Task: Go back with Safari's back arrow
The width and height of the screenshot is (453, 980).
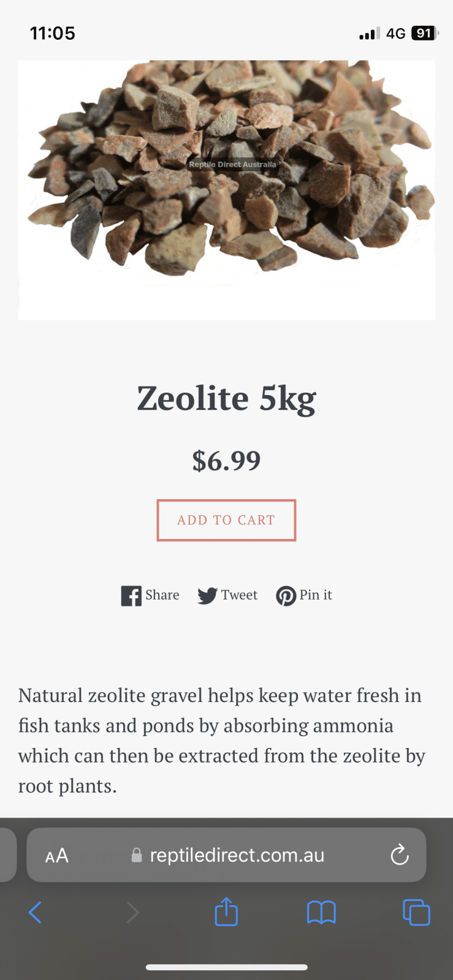Action: click(36, 913)
